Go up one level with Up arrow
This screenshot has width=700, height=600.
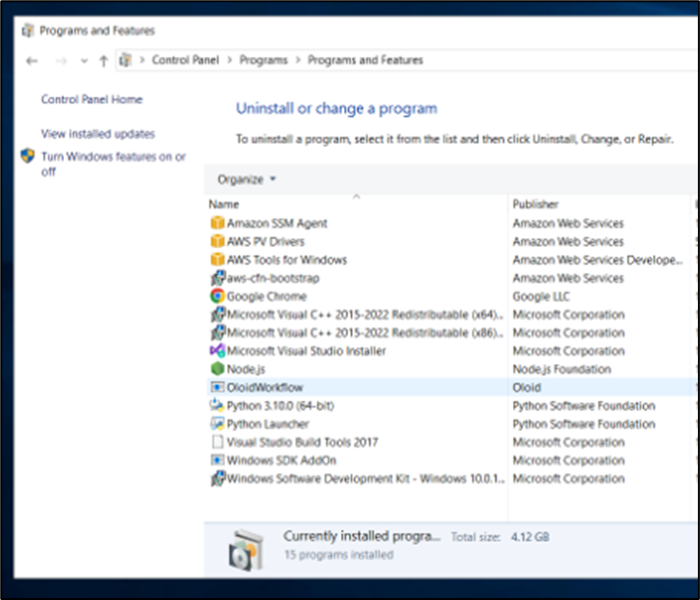[x=103, y=60]
